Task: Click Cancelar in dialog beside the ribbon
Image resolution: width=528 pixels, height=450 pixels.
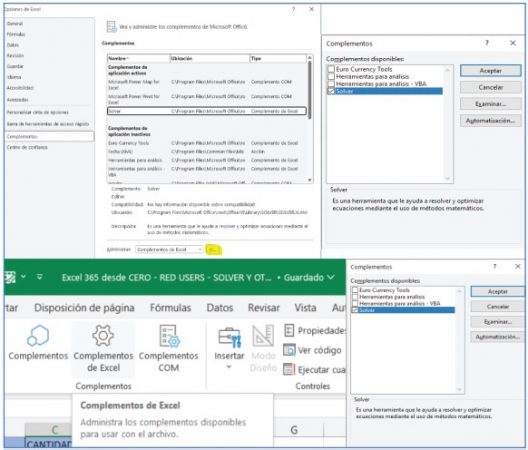Action: (x=498, y=307)
